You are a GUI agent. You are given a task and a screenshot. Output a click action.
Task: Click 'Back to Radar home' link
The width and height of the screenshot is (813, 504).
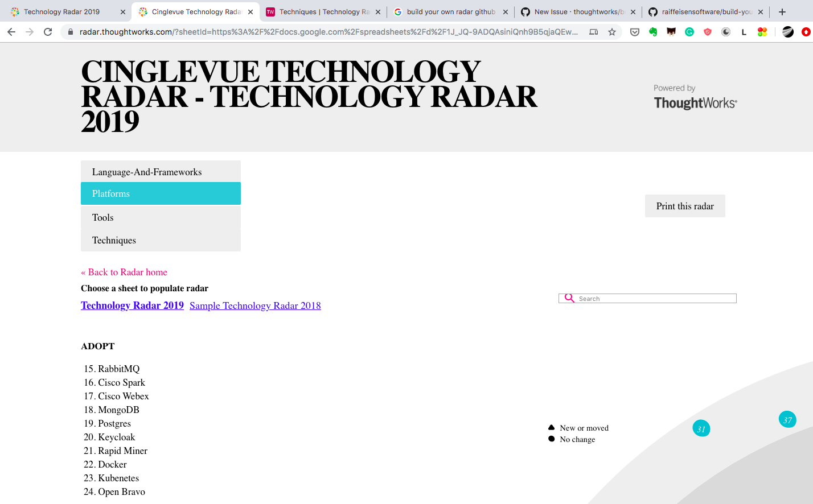(124, 272)
